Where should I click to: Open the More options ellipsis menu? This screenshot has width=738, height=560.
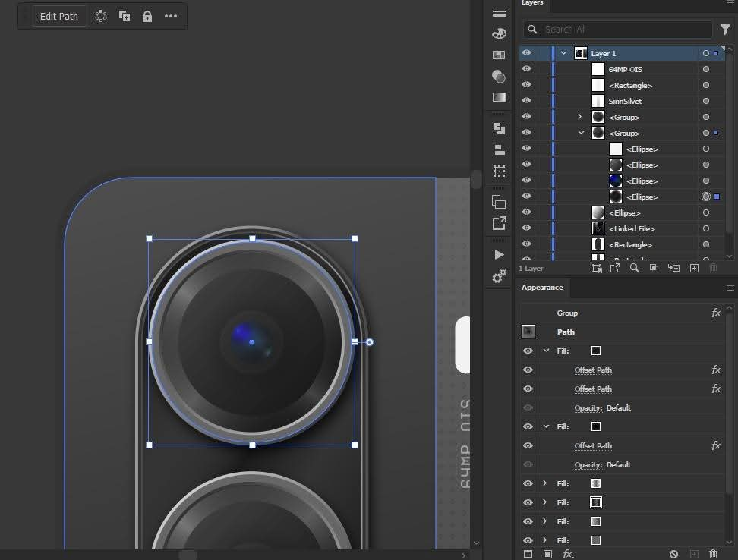tap(171, 16)
